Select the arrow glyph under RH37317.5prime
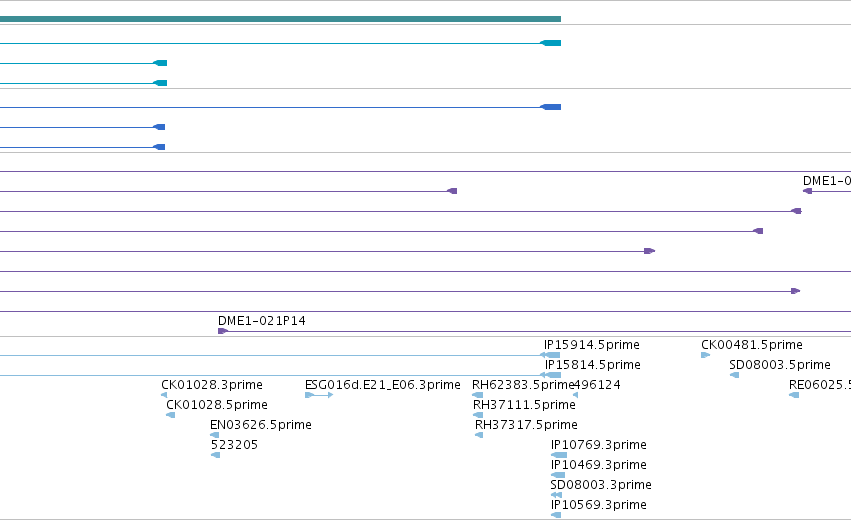 point(479,435)
